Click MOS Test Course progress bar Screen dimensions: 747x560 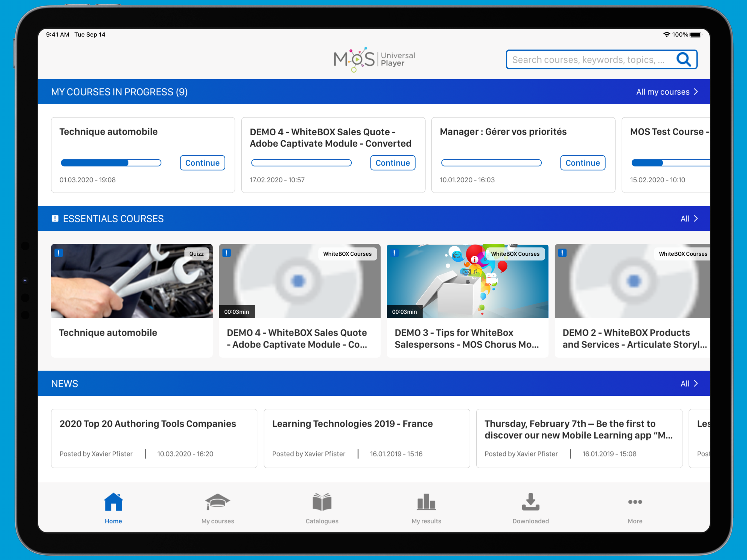[x=670, y=163]
